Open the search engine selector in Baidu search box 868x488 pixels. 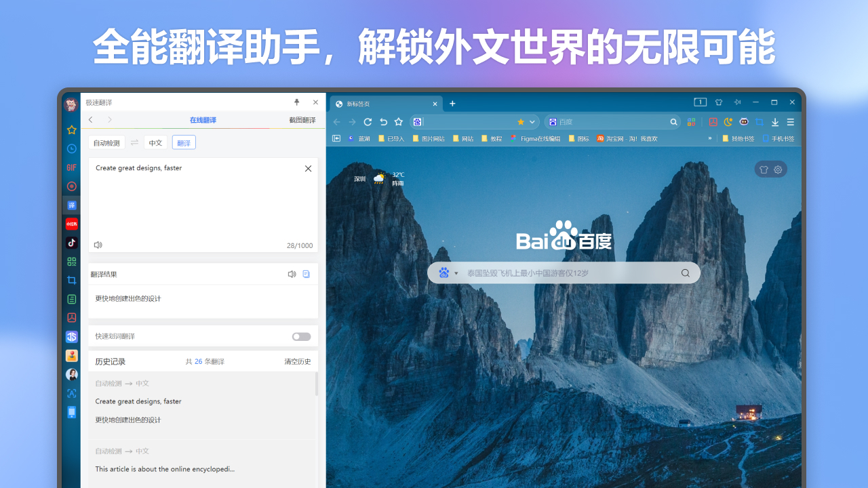coord(446,272)
